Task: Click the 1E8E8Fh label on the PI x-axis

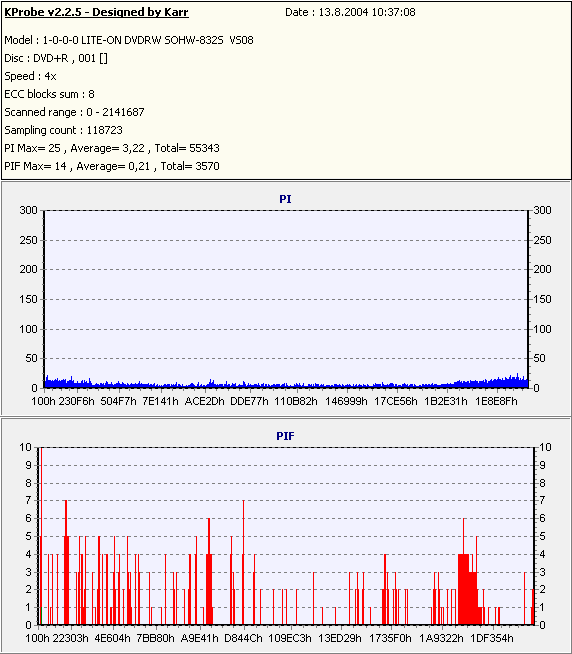Action: point(496,401)
